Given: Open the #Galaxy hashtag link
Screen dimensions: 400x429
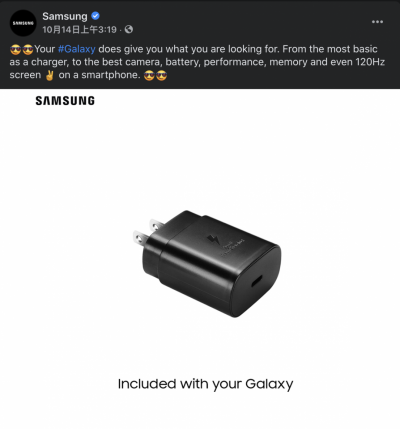Looking at the screenshot, I should [77, 49].
